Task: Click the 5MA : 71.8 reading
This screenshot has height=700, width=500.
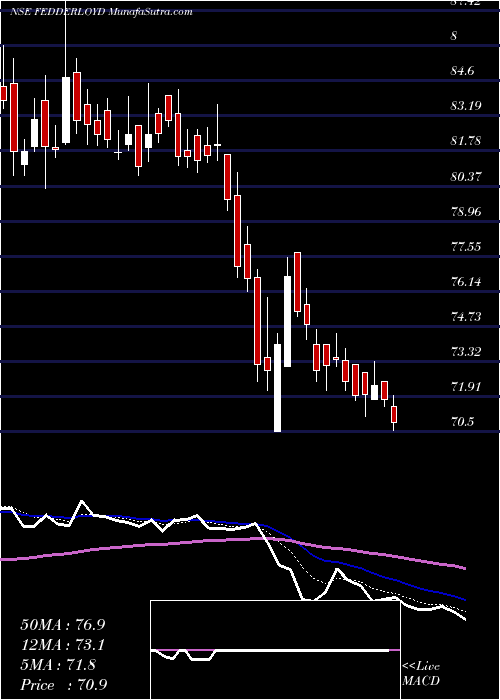Action: 58,665
